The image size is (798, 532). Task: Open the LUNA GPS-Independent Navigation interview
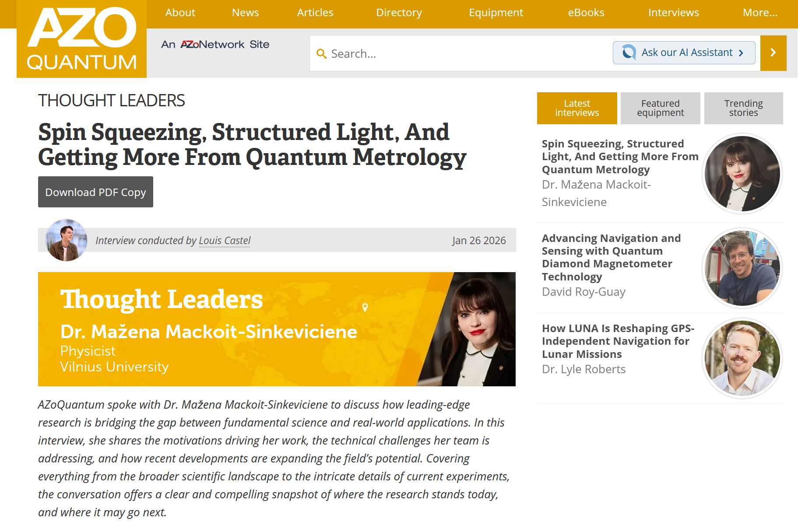click(x=617, y=341)
